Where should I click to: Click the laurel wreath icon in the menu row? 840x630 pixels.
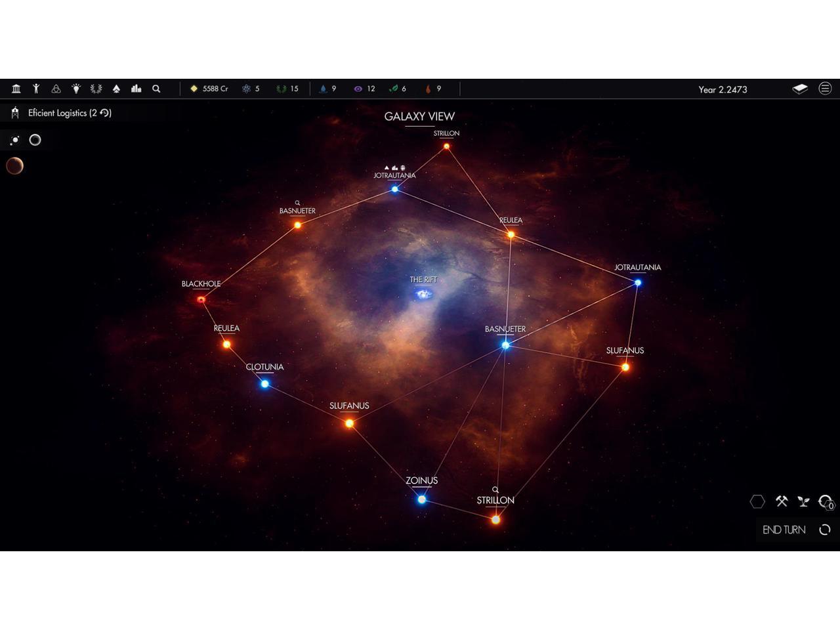point(96,89)
